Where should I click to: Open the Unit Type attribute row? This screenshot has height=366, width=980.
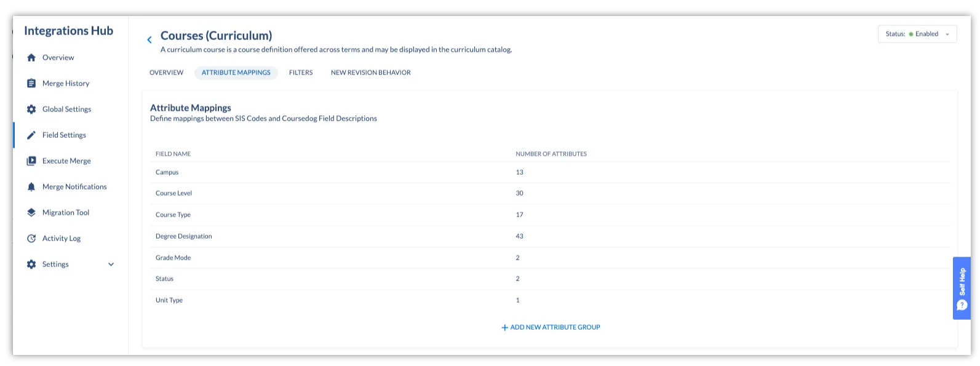[550, 300]
